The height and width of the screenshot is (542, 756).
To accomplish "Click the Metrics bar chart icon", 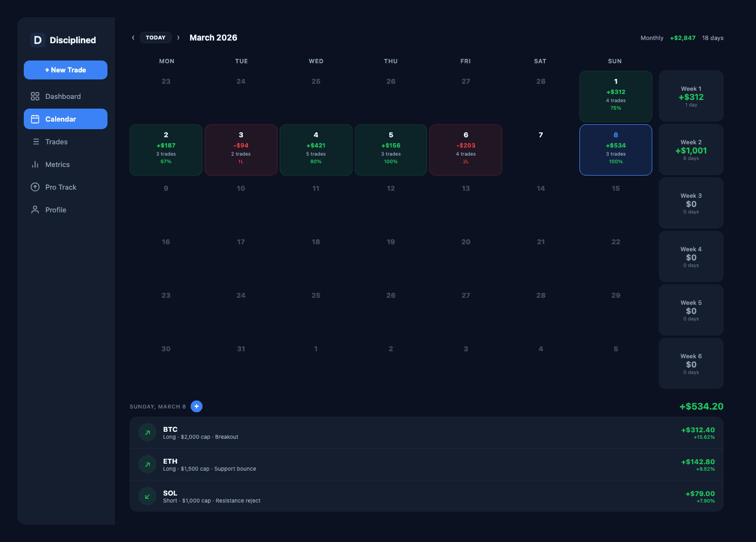I will (35, 164).
